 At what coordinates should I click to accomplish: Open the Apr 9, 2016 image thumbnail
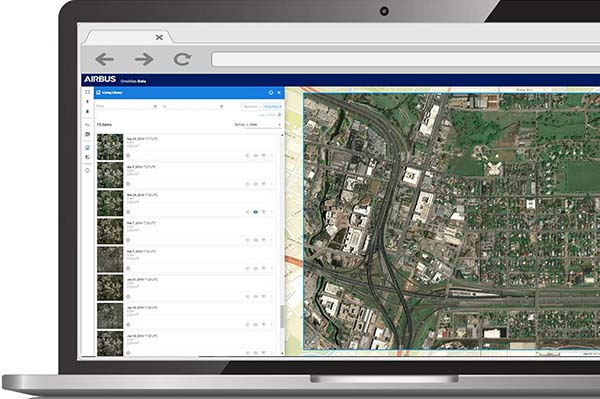pyautogui.click(x=110, y=175)
